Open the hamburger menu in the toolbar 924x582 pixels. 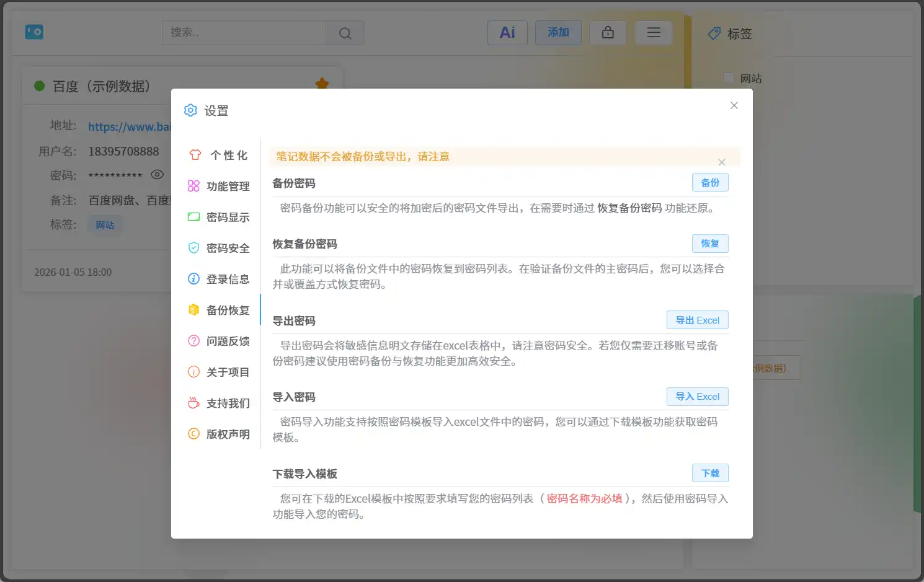pyautogui.click(x=653, y=32)
